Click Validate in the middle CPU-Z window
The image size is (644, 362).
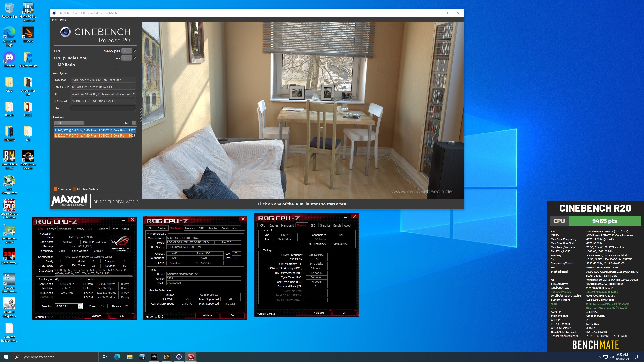coord(207,315)
